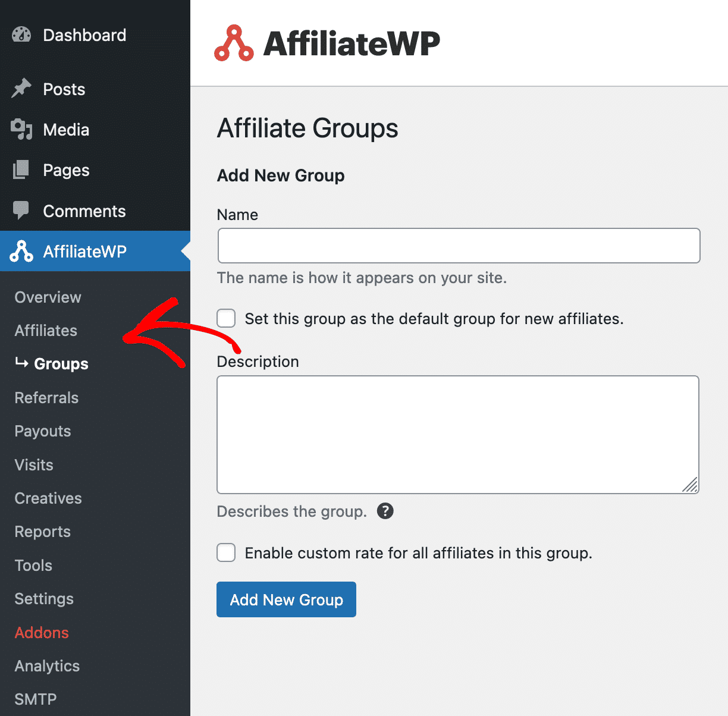Navigate to the Affiliates page

click(x=46, y=331)
